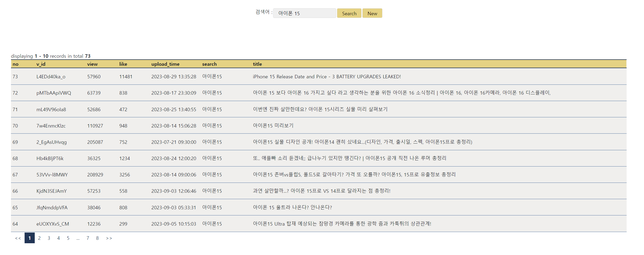Click the Search button
Screen dimensions: 644x255
click(349, 13)
